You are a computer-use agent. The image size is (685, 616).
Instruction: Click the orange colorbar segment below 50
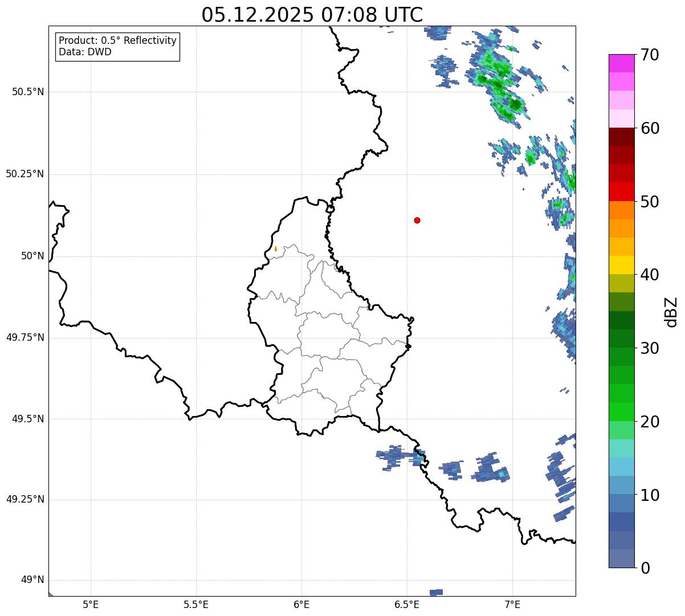point(621,210)
